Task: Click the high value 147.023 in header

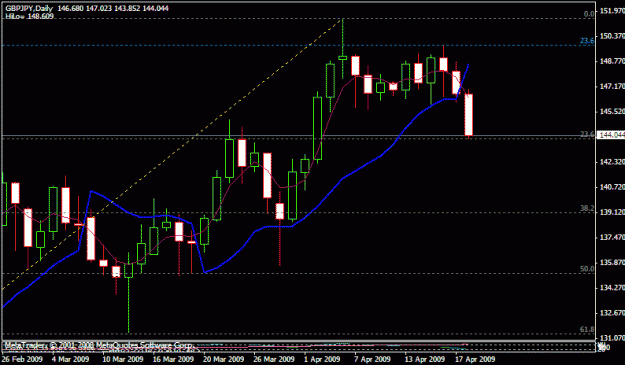Action: [x=99, y=8]
